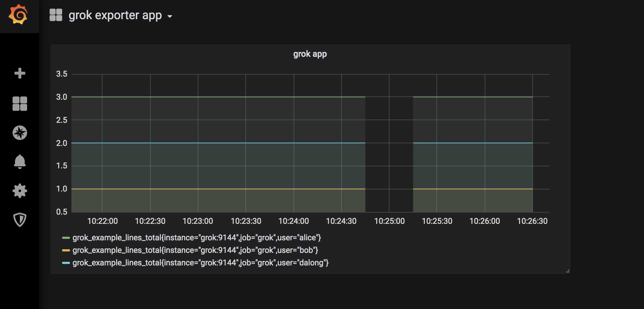Image resolution: width=644 pixels, height=309 pixels.
Task: Toggle the dalong series in legend
Action: click(x=201, y=263)
